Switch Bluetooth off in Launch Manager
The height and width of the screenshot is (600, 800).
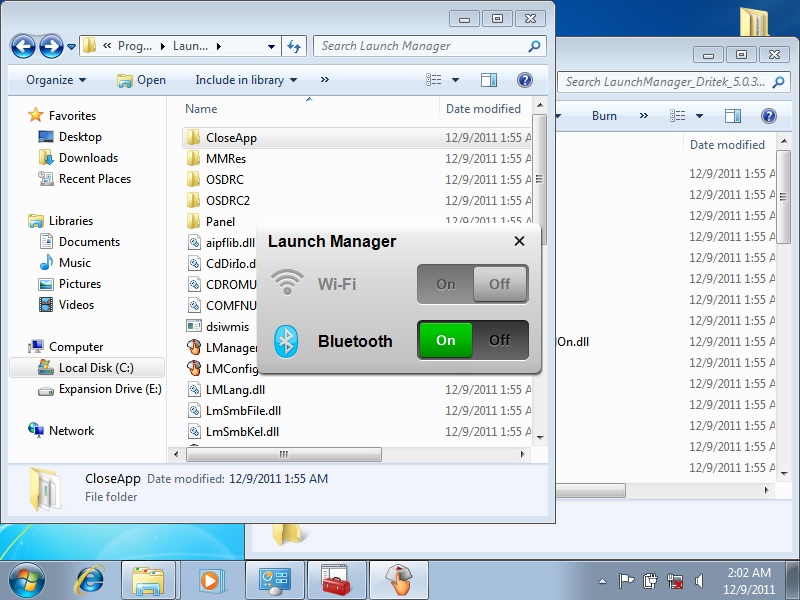[500, 340]
